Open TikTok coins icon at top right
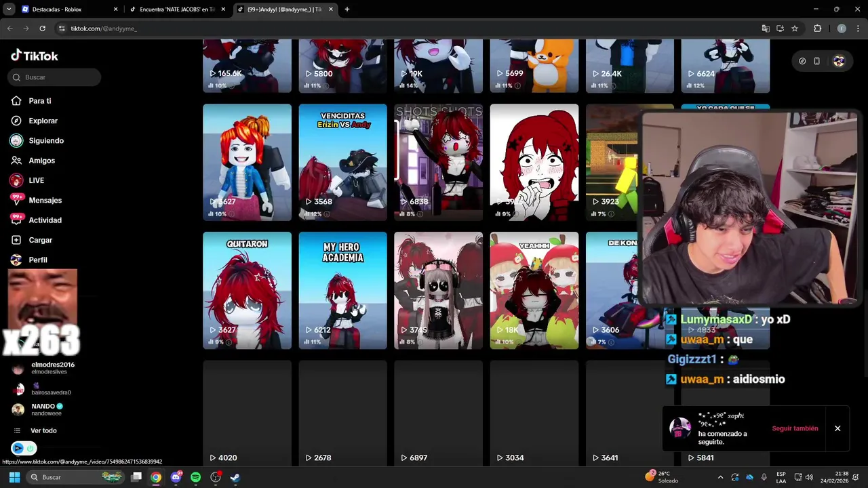 click(x=802, y=61)
